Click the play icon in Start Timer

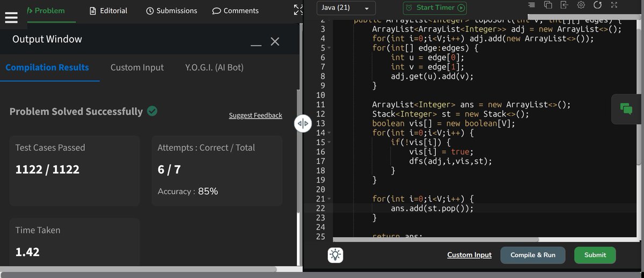(460, 8)
